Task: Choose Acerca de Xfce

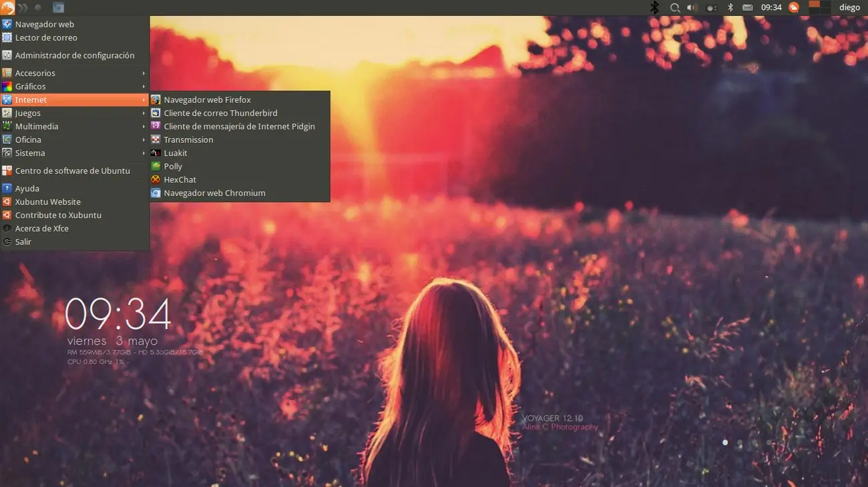Action: coord(75,228)
